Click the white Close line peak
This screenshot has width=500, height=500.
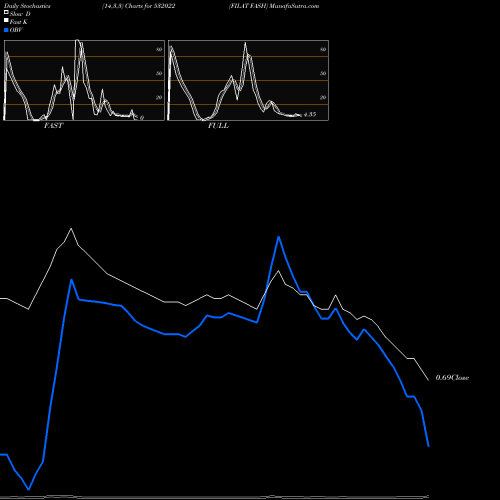tap(71, 229)
